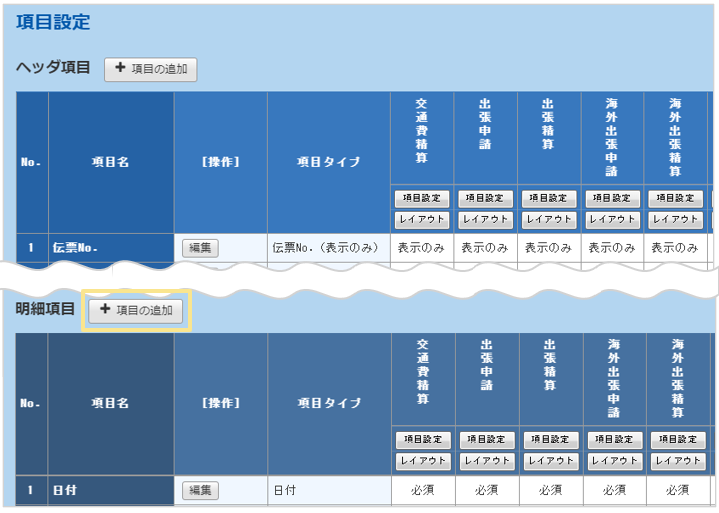Add a new item to 明細項目
Image resolution: width=719 pixels, height=513 pixels.
click(136, 311)
